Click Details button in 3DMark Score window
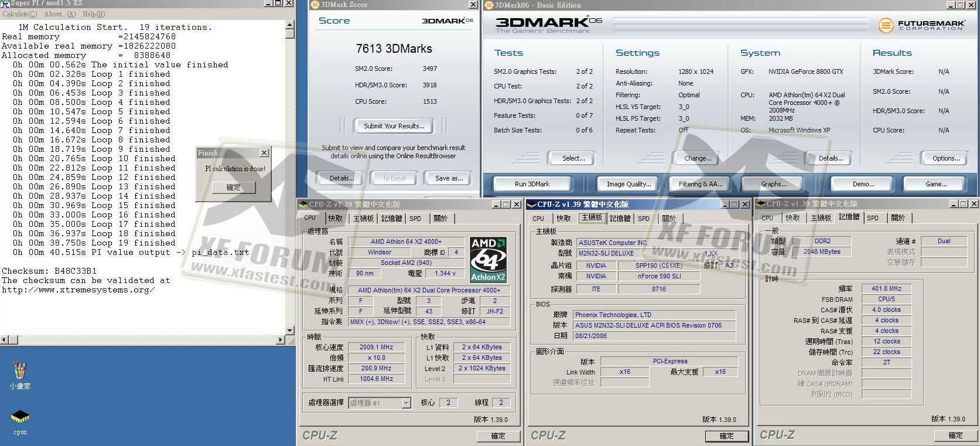The width and height of the screenshot is (980, 446). pyautogui.click(x=341, y=178)
